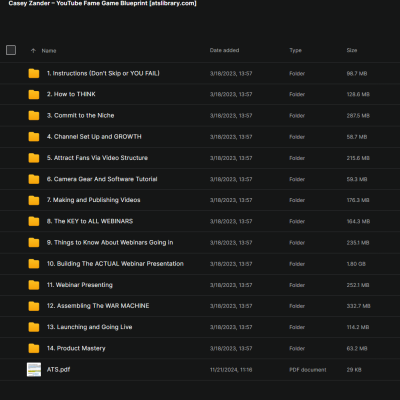Screen dimensions: 400x400
Task: Open "8. The KEY to ALL WEBINARS"
Action: (90, 221)
